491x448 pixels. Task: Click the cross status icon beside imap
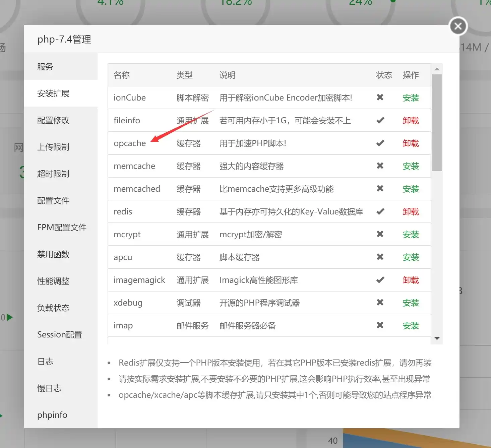click(380, 325)
